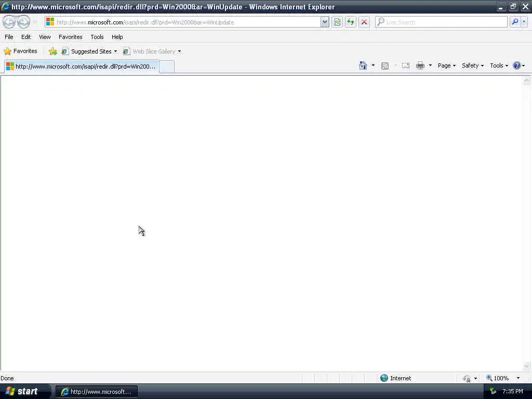Toggle Compatibility View broken-page icon
Image resolution: width=532 pixels, height=399 pixels.
coord(337,22)
